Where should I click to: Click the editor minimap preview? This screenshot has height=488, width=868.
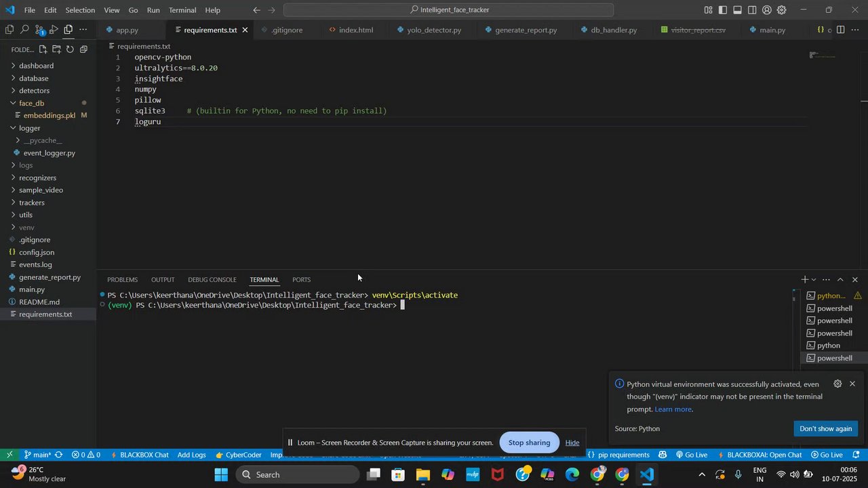(x=823, y=56)
